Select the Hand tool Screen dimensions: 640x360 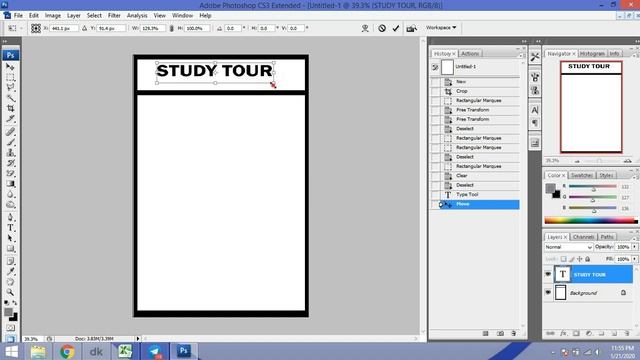[11, 282]
